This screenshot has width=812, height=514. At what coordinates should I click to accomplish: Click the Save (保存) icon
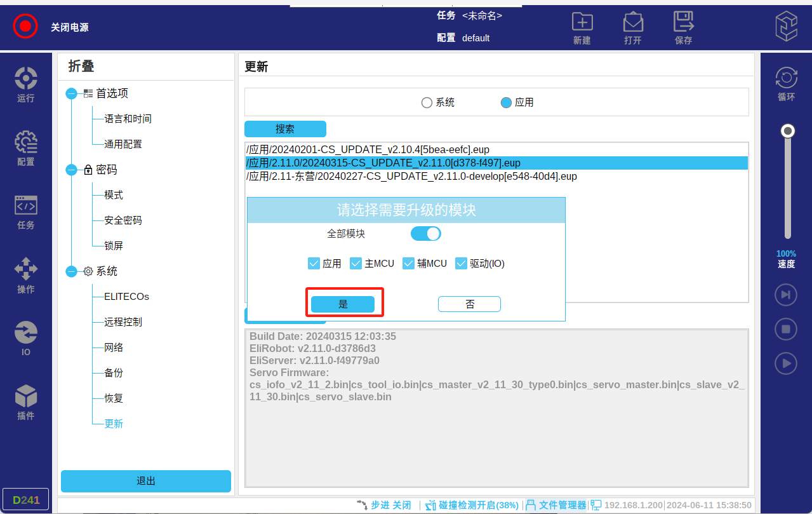click(x=683, y=28)
